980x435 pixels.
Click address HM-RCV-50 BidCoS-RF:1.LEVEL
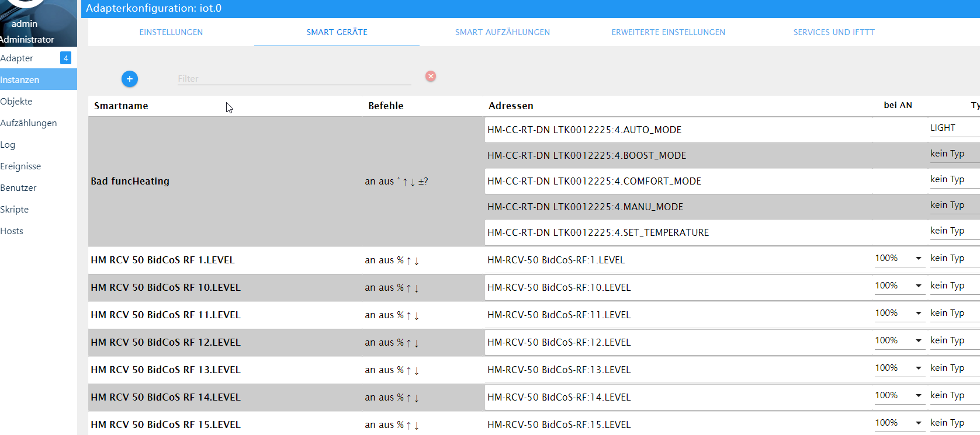point(556,260)
